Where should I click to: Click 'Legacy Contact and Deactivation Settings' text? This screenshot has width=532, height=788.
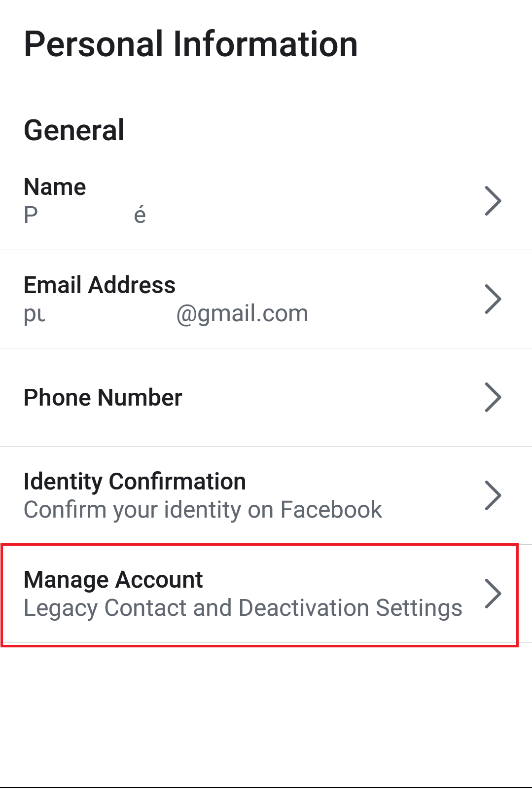[243, 608]
